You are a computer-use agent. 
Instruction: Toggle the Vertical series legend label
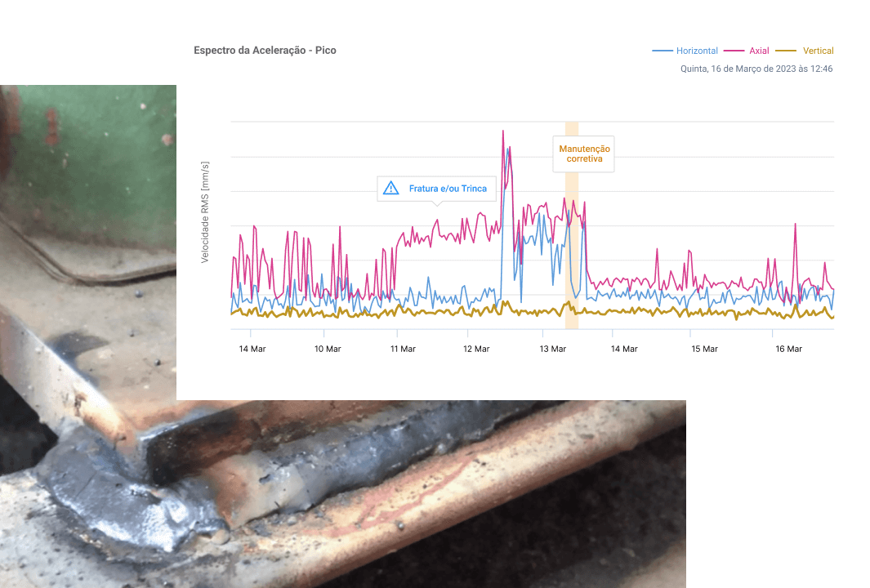pos(818,51)
